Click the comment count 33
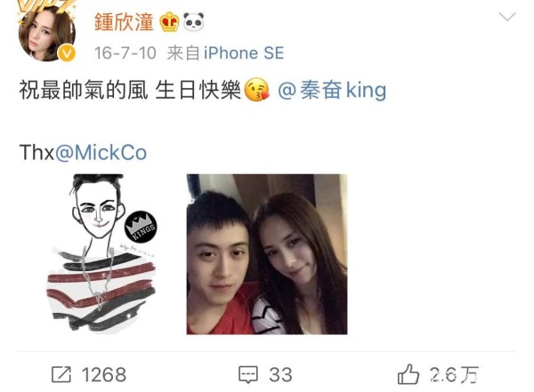 point(280,374)
